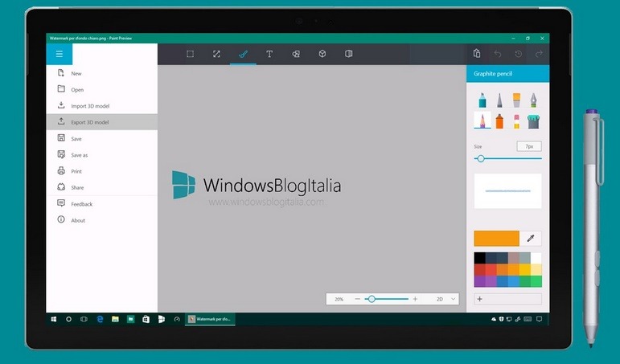Open the Feedback entry
620x364 pixels.
click(102, 204)
